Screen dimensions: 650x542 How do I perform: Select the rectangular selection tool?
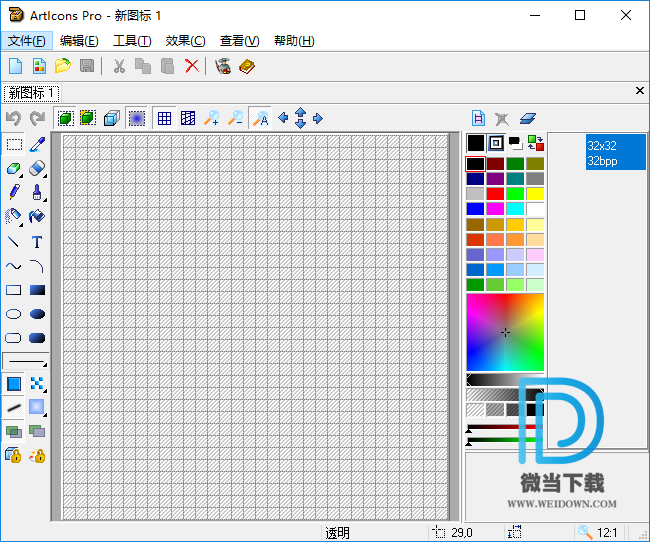pyautogui.click(x=14, y=145)
